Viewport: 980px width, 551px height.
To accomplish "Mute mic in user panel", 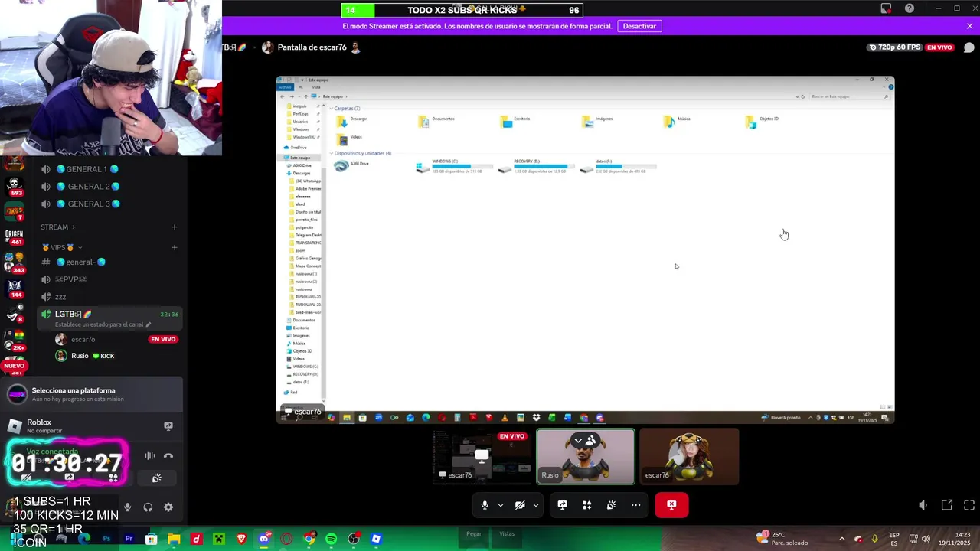I will pos(127,507).
